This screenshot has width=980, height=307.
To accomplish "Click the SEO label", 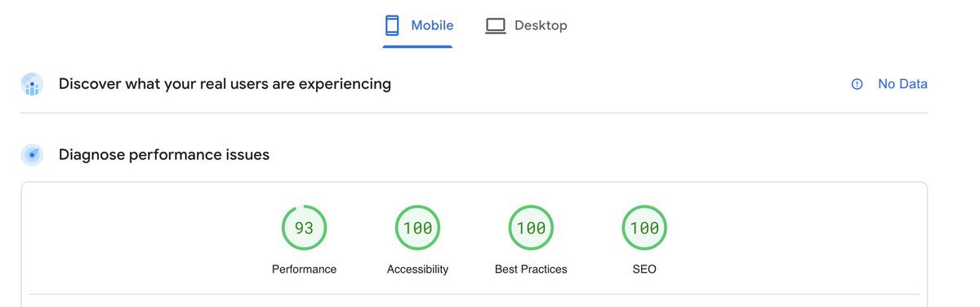I will [x=644, y=269].
